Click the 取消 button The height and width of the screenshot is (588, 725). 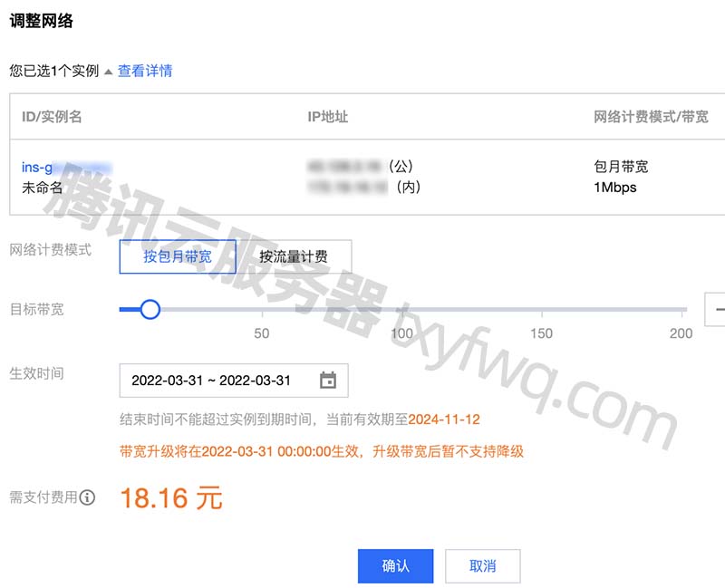pos(483,566)
